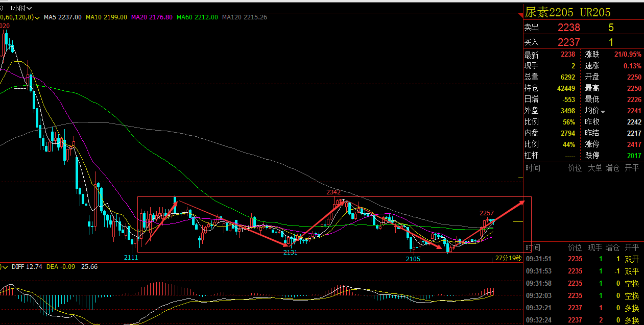This screenshot has width=644, height=325.
Task: Click the 现手 column header in trade list
Action: [x=594, y=247]
